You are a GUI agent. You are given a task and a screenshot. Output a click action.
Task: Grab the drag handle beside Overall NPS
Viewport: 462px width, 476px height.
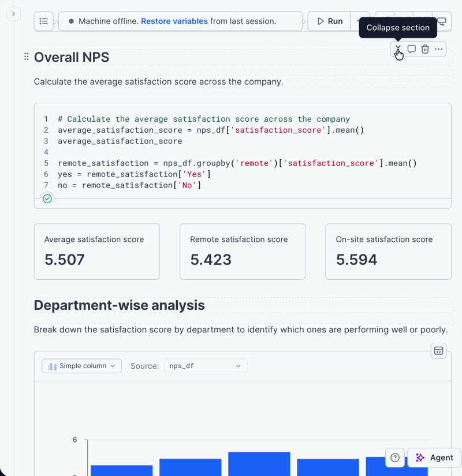click(27, 57)
